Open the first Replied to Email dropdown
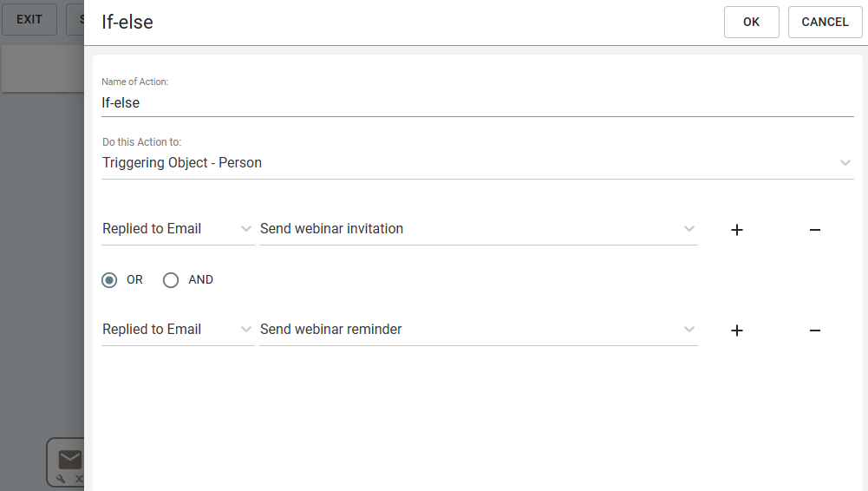This screenshot has width=868, height=491. [x=177, y=229]
